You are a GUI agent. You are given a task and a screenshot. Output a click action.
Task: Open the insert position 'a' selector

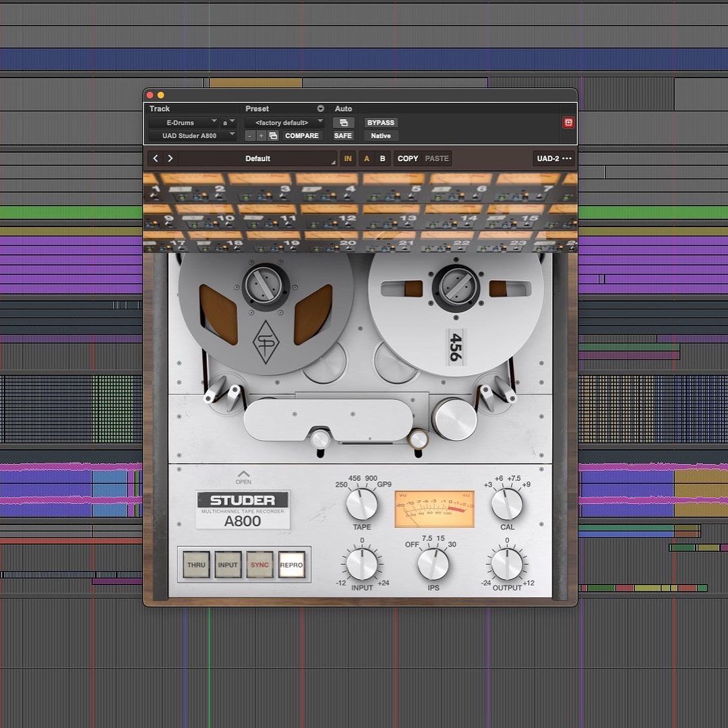coord(228,123)
